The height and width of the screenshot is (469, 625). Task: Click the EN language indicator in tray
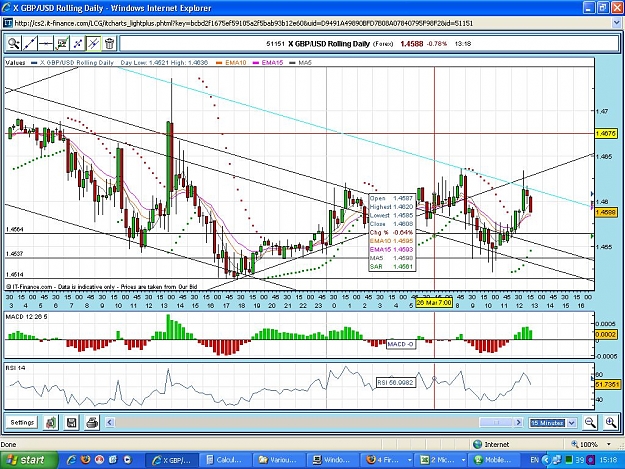pos(535,460)
